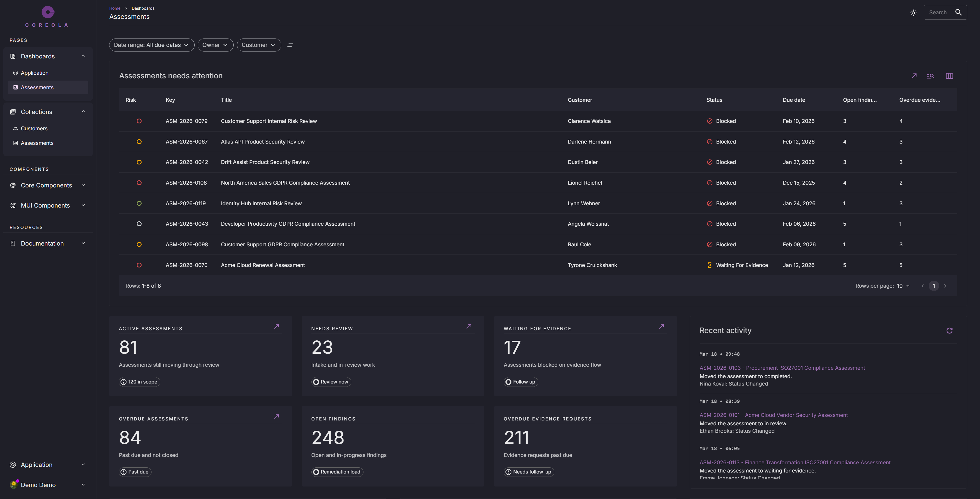Image resolution: width=980 pixels, height=499 pixels.
Task: Open ASM-2026-0113 Finance Transformation activity link
Action: (795, 463)
